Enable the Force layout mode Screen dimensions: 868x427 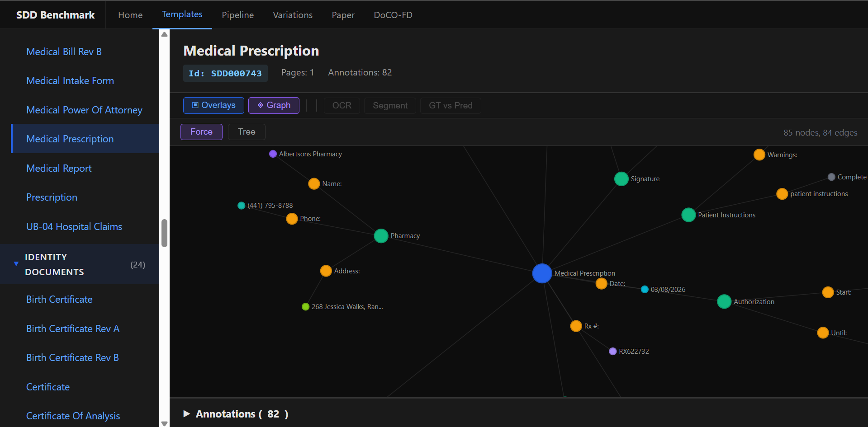(201, 131)
